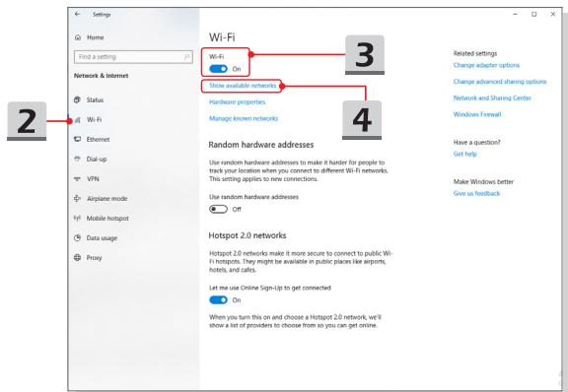This screenshot has width=568, height=392.
Task: Click the Have a question? text
Action: (477, 142)
